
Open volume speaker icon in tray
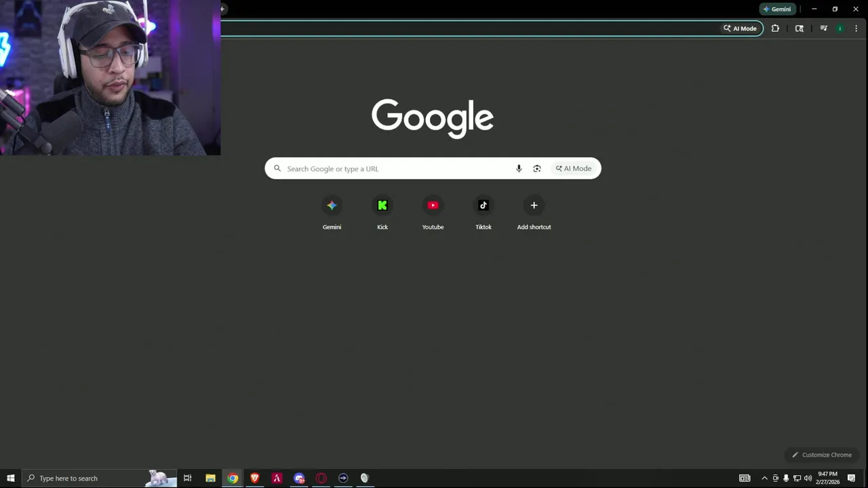808,479
